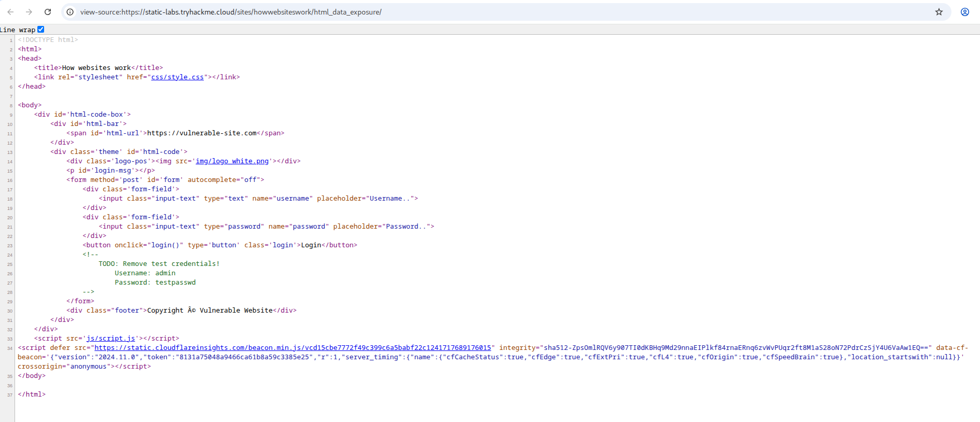This screenshot has width=980, height=422.
Task: Uncheck the Line wrap checkbox
Action: (x=41, y=30)
